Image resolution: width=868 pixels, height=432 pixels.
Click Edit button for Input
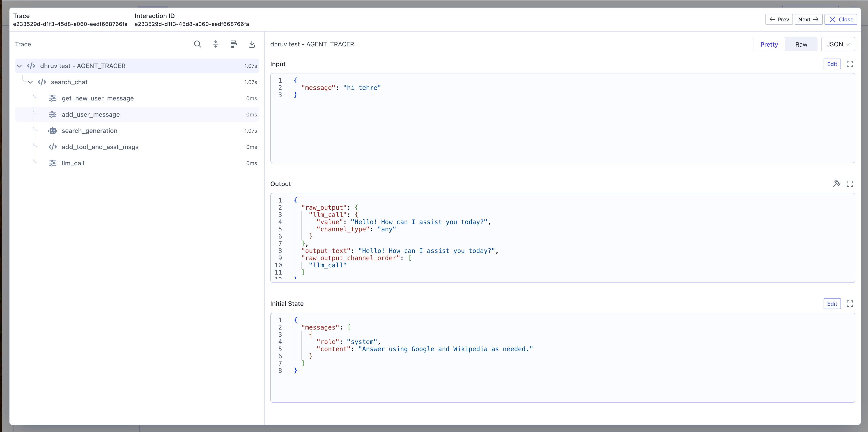[832, 64]
